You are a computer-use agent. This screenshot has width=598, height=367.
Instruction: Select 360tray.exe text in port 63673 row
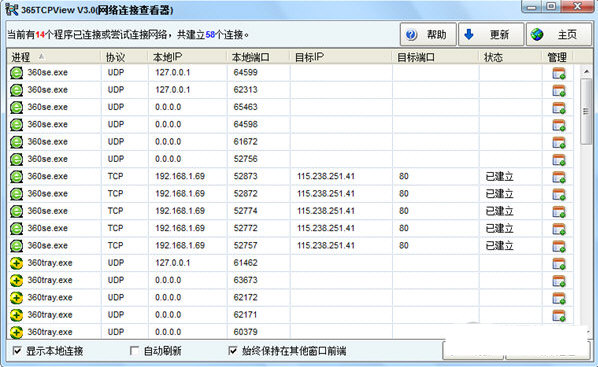click(50, 280)
